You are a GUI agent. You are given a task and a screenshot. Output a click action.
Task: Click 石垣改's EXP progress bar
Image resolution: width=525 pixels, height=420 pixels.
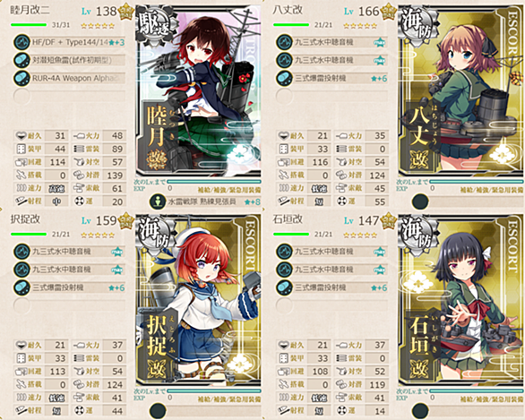point(476,390)
